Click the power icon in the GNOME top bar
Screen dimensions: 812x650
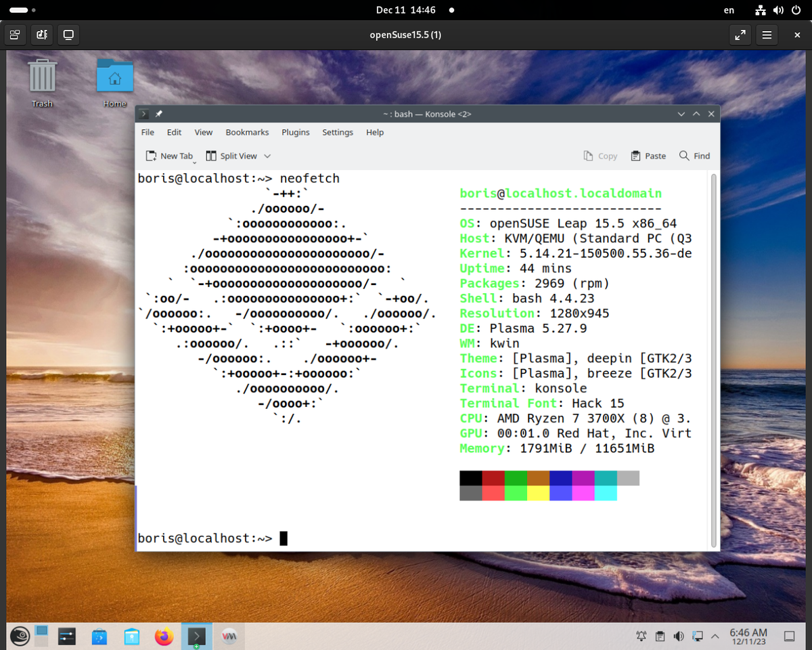pyautogui.click(x=796, y=10)
